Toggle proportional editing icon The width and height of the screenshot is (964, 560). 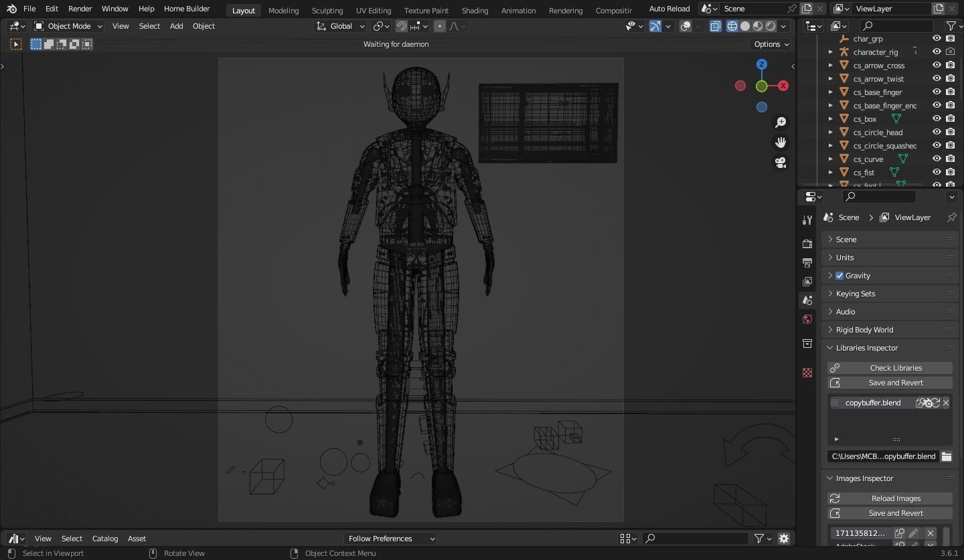click(x=440, y=26)
